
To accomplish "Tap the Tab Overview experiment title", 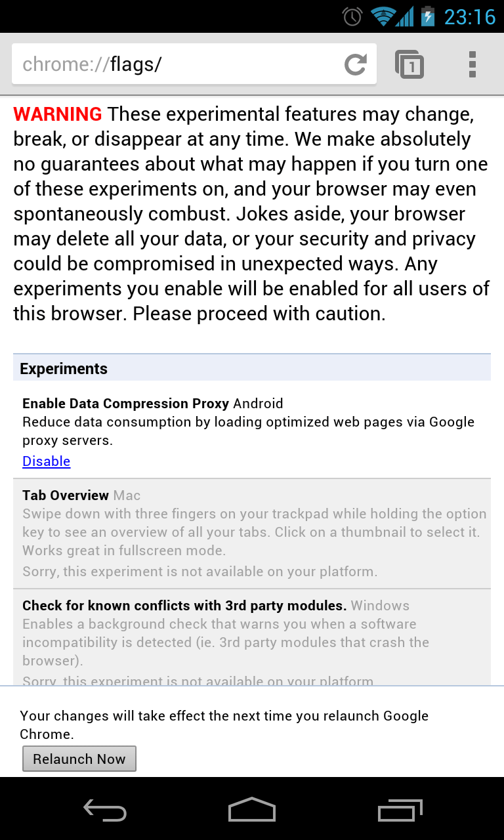I will coord(66,495).
